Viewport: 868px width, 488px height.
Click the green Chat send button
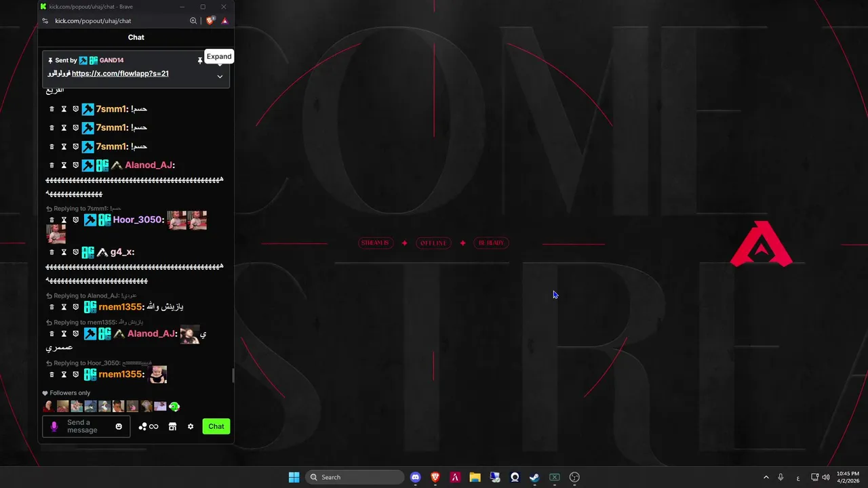[216, 426]
